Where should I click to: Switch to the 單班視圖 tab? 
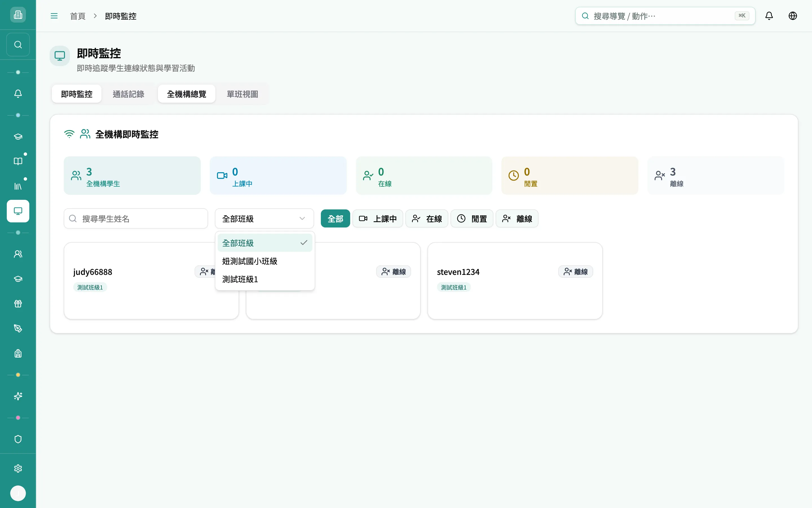point(242,94)
